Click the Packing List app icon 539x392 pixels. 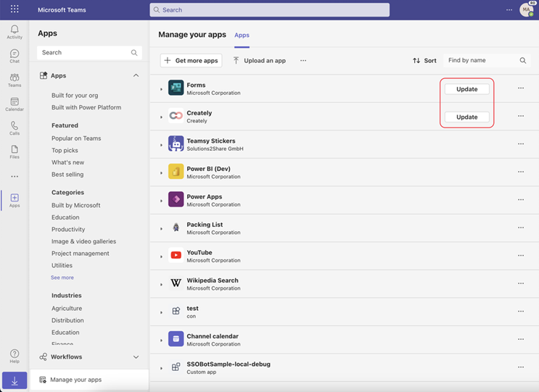pos(176,228)
